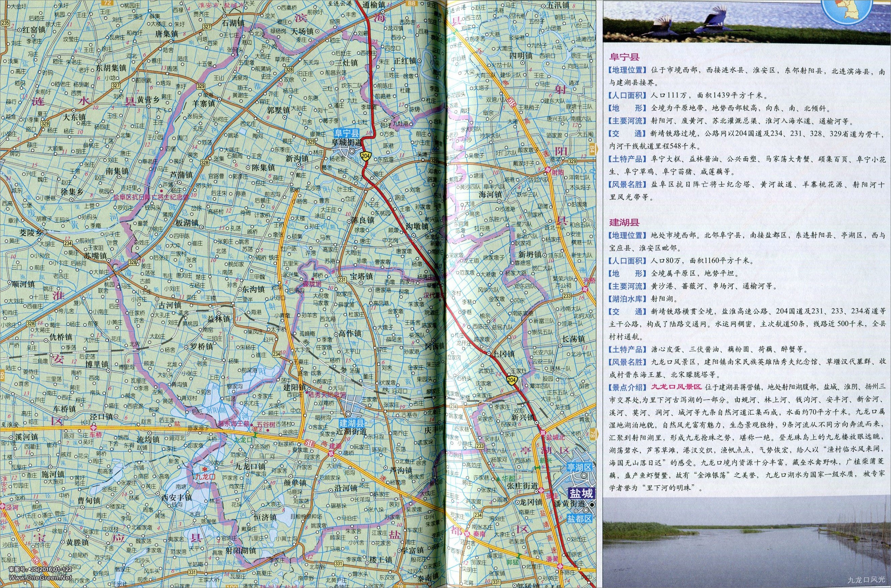Click the 204 highway shield near 上冈镇
Image resolution: width=891 pixels, height=588 pixels.
[512, 381]
